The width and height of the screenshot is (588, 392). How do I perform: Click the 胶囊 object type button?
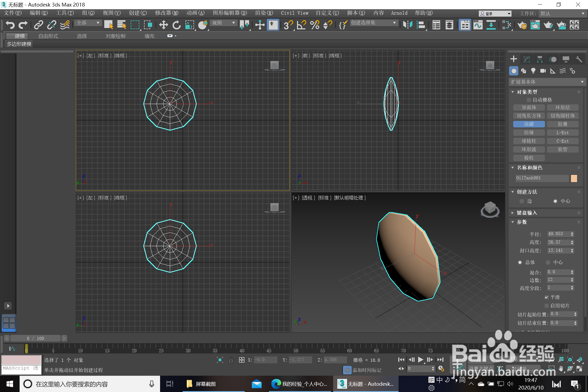click(x=562, y=124)
